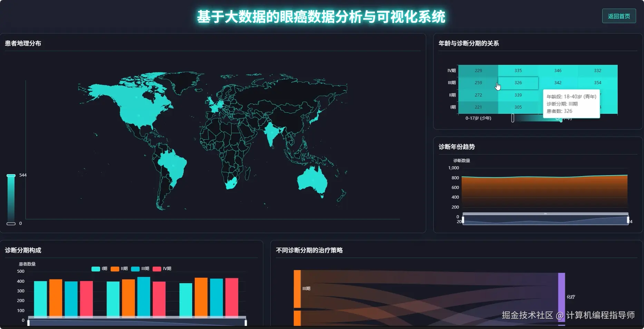This screenshot has height=329, width=644.
Task: Click the pink IV期 legend color marker
Action: click(x=157, y=269)
